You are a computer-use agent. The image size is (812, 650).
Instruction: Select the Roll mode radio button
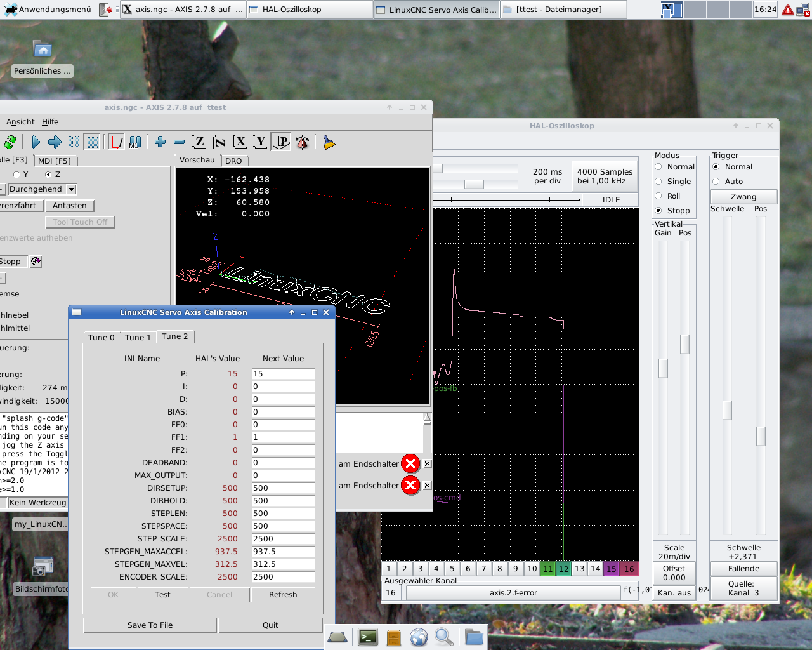[658, 196]
